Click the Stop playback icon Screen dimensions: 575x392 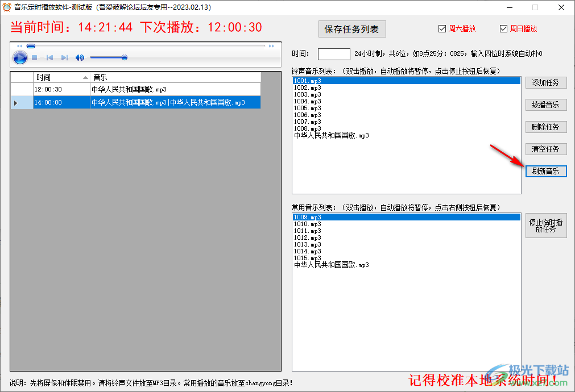34,57
